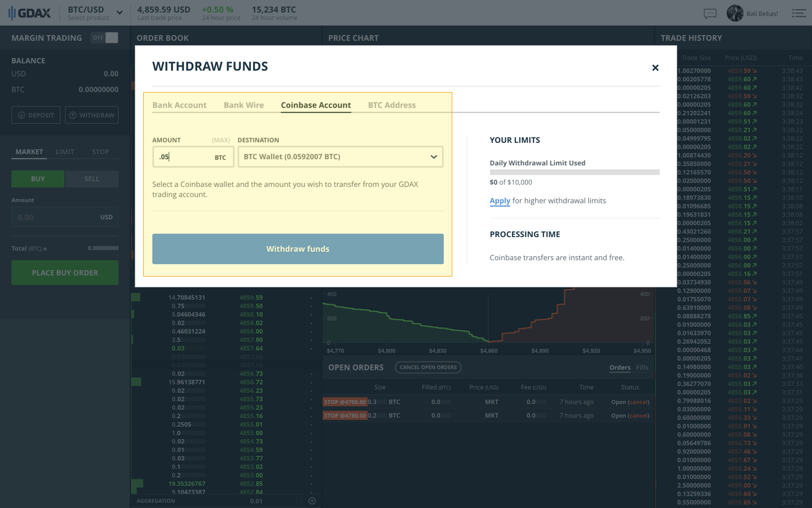The height and width of the screenshot is (508, 812).
Task: Open the hamburger menu icon
Action: (798, 13)
